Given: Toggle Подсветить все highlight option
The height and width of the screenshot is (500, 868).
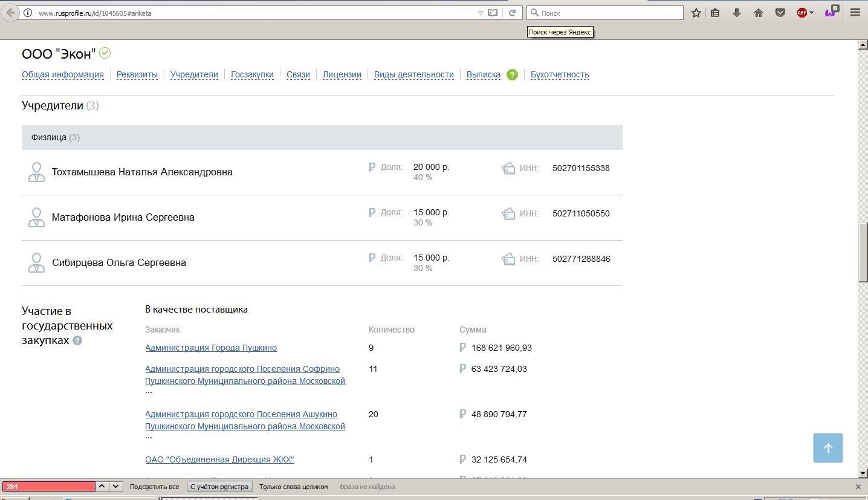Looking at the screenshot, I should pyautogui.click(x=154, y=487).
